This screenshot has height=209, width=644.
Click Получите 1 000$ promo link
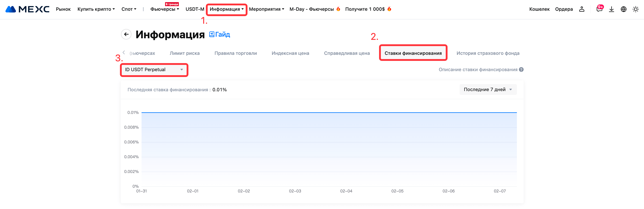pyautogui.click(x=368, y=9)
